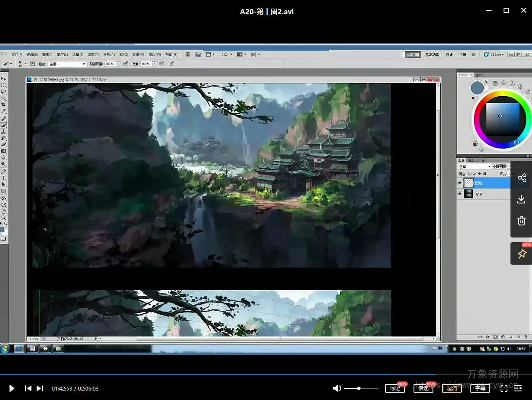Enter fullscreen mode in the player
532x400 pixels.
[504, 388]
